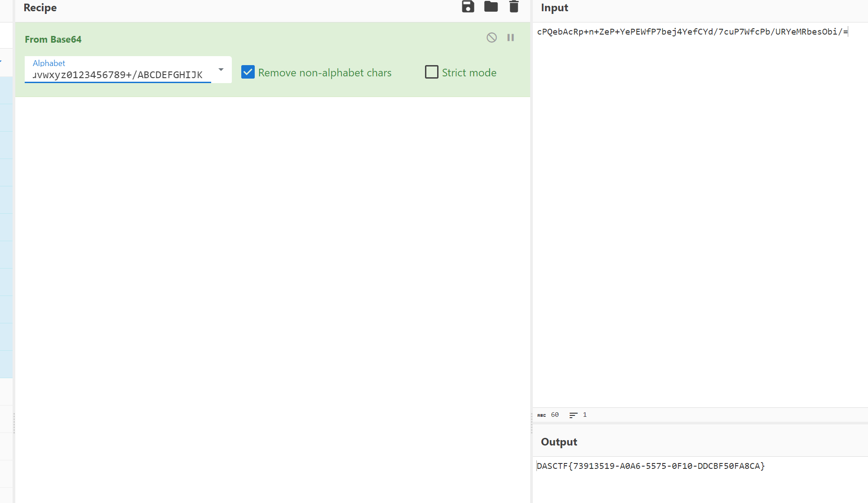Screen dimensions: 868x503
Task: Enable the Strict mode checkbox
Action: coord(431,72)
